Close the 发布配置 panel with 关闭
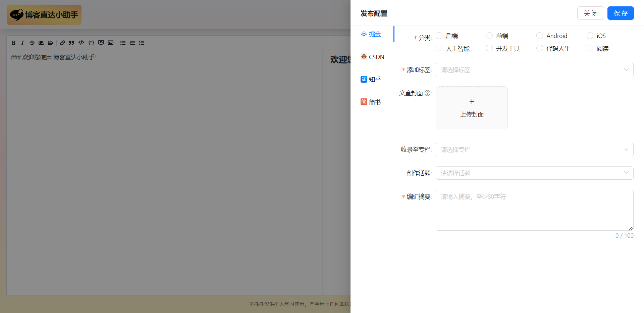The image size is (644, 313). click(591, 13)
